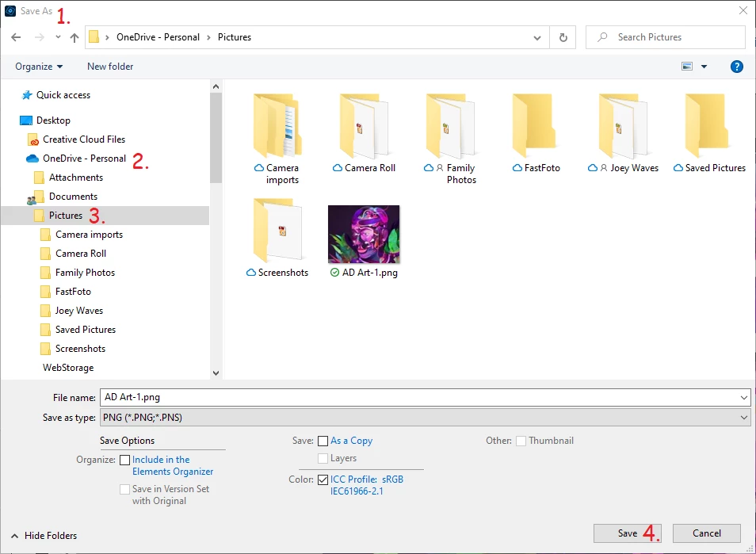
Task: Click the Save button
Action: point(628,533)
